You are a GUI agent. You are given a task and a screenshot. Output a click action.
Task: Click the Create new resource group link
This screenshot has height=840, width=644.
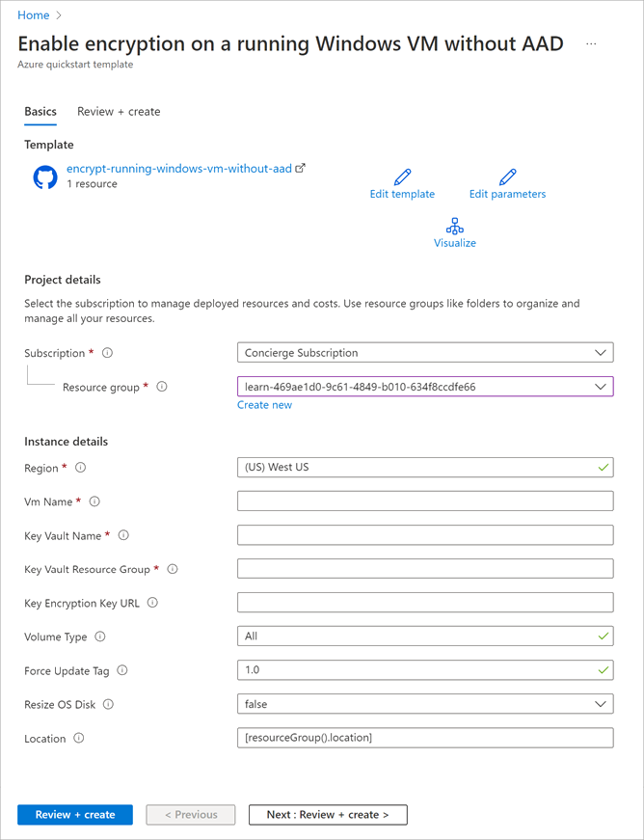[x=264, y=405]
